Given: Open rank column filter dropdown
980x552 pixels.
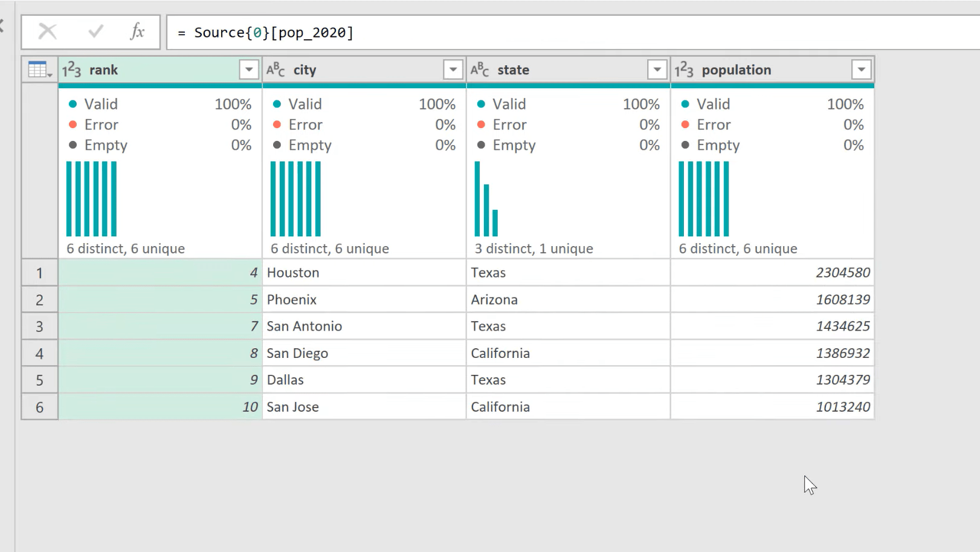Looking at the screenshot, I should [x=249, y=70].
